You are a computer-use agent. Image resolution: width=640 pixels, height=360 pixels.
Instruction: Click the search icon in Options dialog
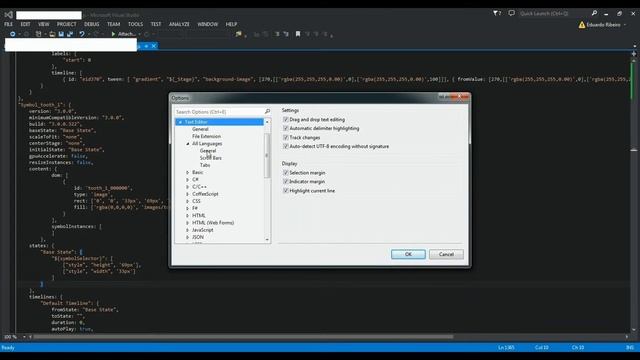point(267,111)
